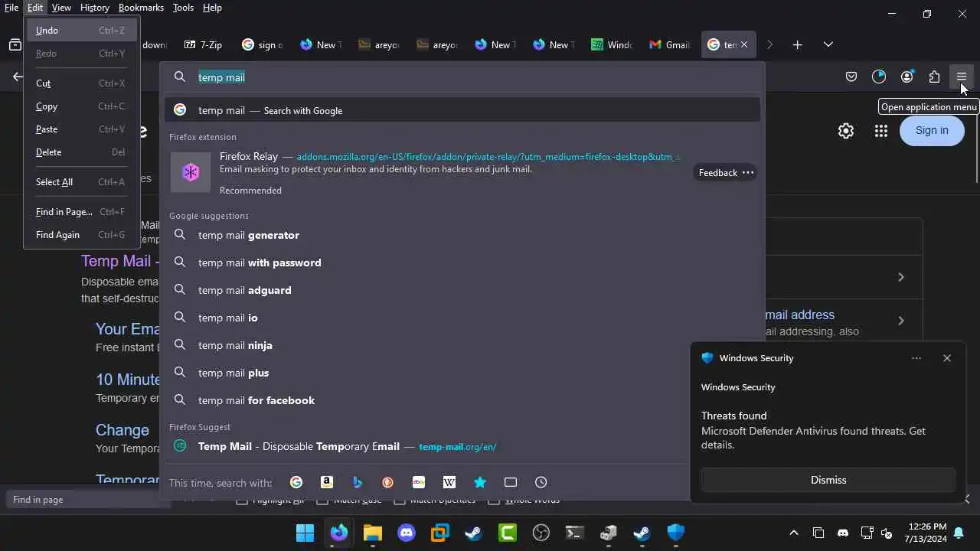The width and height of the screenshot is (980, 551).
Task: Click the Windows Start button
Action: tap(305, 533)
